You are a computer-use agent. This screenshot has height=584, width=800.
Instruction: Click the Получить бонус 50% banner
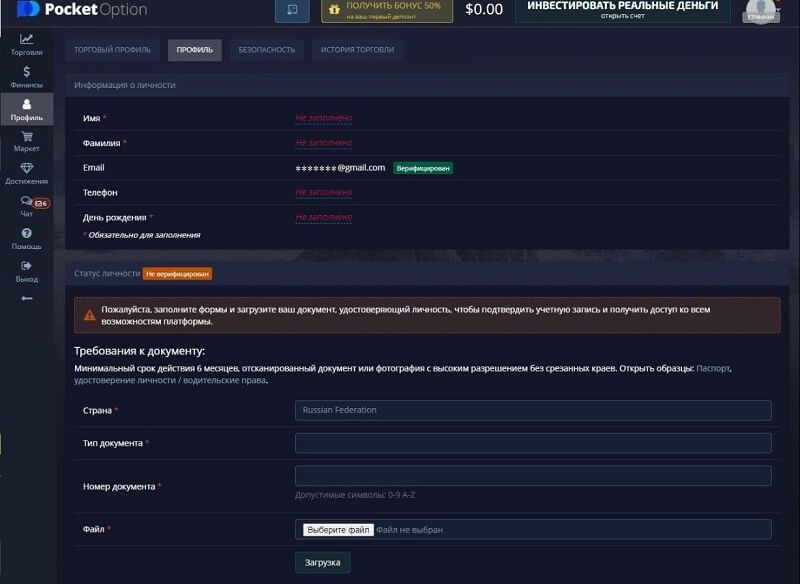[386, 10]
